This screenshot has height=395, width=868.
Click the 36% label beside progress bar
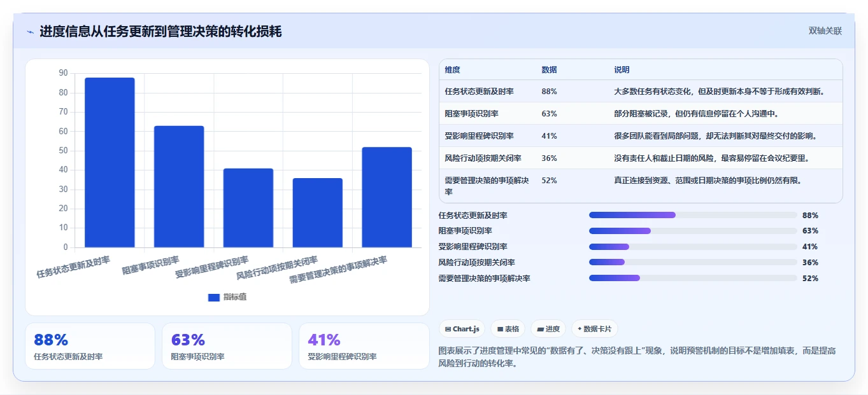click(810, 262)
